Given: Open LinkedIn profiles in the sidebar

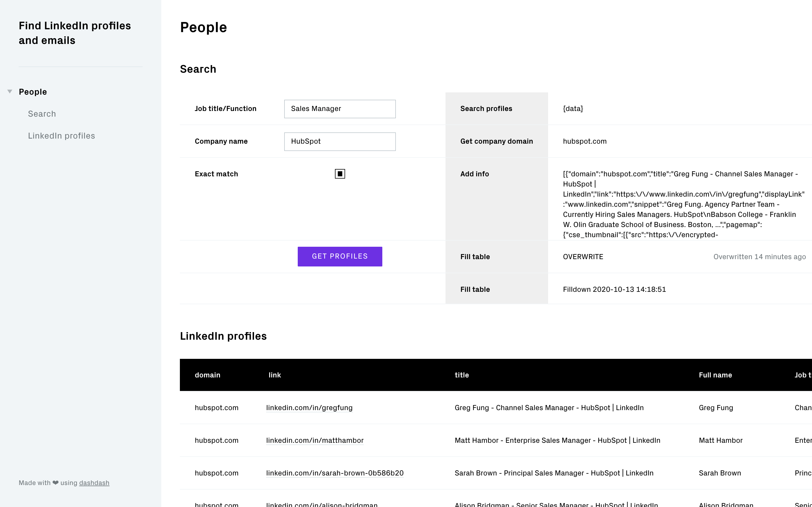Looking at the screenshot, I should (61, 136).
